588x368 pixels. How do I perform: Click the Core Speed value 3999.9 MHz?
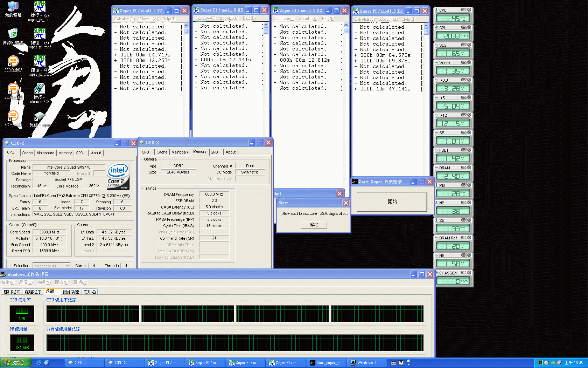pos(49,232)
